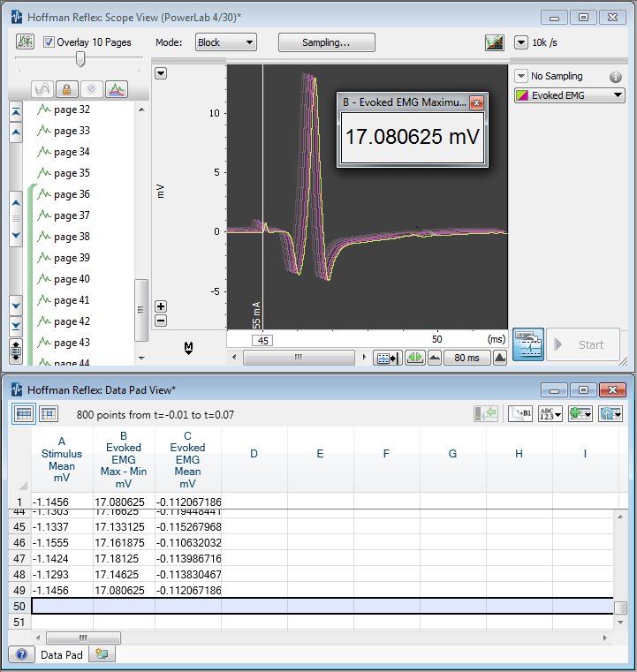Click the info icon beside No Sampling
The height and width of the screenshot is (672, 637).
[x=615, y=77]
